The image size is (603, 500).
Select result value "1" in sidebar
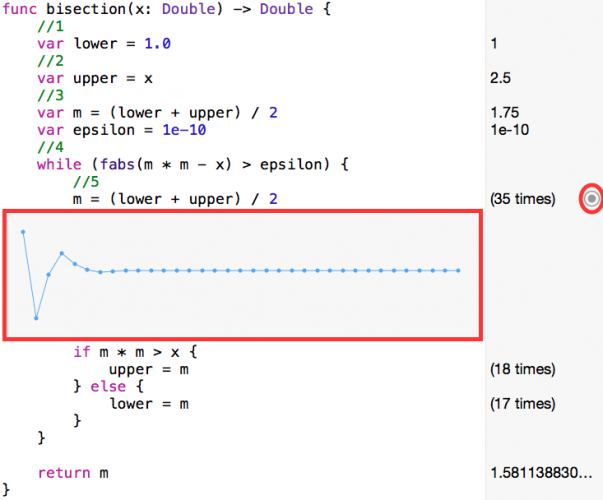[494, 43]
